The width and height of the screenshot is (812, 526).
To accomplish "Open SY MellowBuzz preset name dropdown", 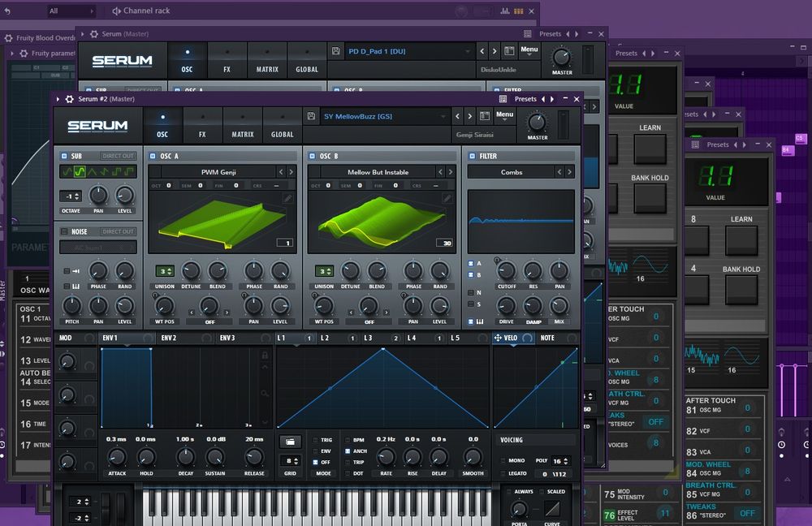I will tap(383, 117).
